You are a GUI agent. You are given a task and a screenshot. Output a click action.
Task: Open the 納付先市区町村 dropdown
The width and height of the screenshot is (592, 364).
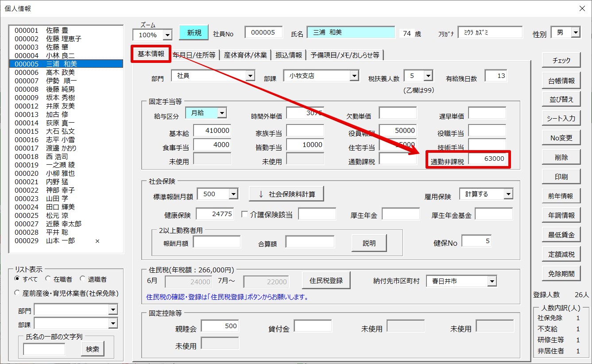pyautogui.click(x=491, y=281)
